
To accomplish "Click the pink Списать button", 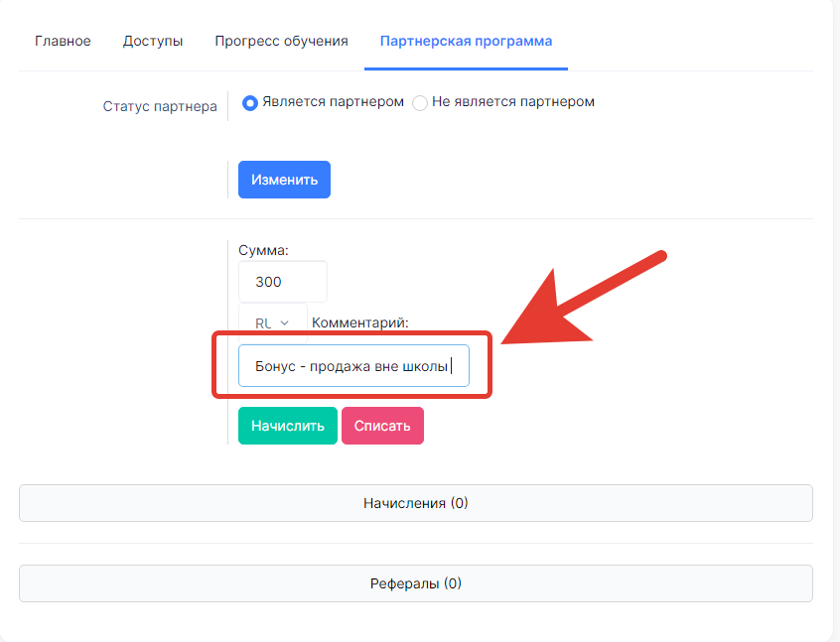I will click(382, 426).
